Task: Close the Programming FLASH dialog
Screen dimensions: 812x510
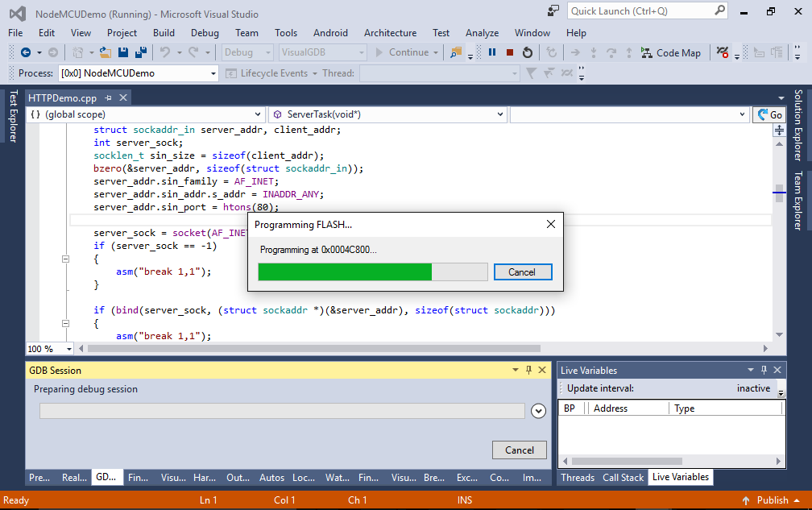Action: click(551, 224)
